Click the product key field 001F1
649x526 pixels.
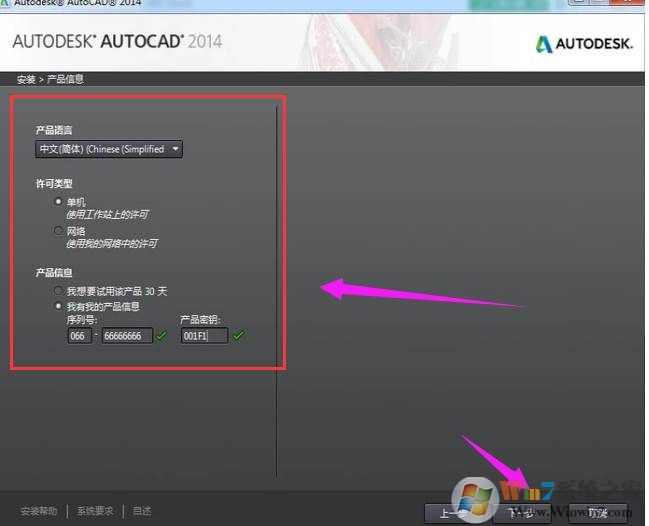point(203,336)
